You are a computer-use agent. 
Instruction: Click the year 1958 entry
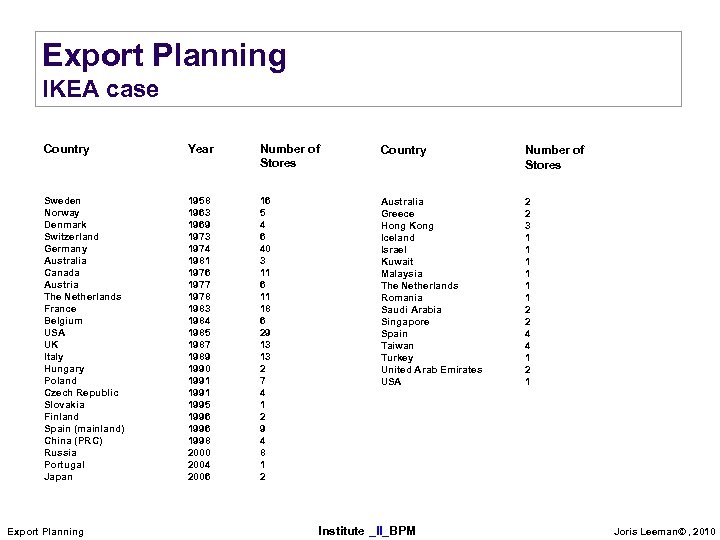(199, 201)
